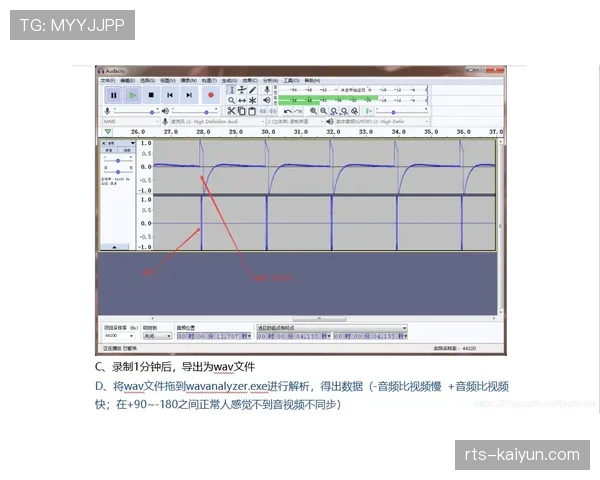Toggle the track Solo button

click(x=126, y=150)
